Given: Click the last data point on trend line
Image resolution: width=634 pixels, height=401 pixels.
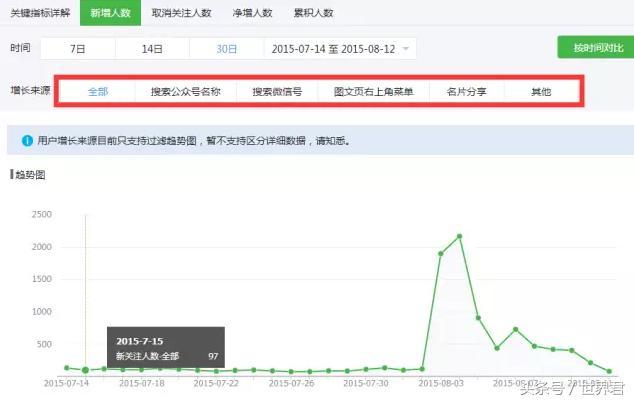Looking at the screenshot, I should click(609, 371).
